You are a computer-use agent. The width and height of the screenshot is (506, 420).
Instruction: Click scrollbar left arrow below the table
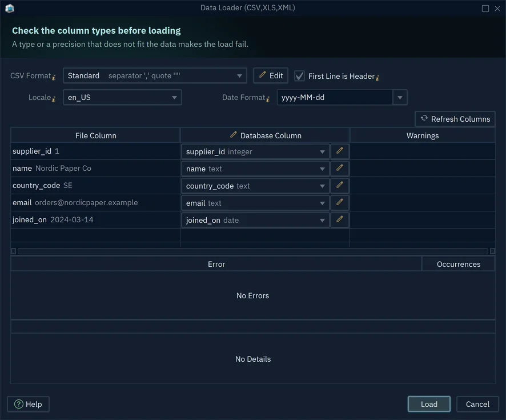[x=14, y=251]
